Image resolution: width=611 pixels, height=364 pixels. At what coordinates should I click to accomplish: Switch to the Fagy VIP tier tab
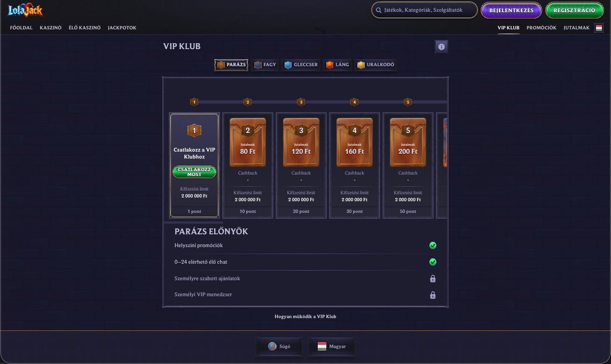265,65
